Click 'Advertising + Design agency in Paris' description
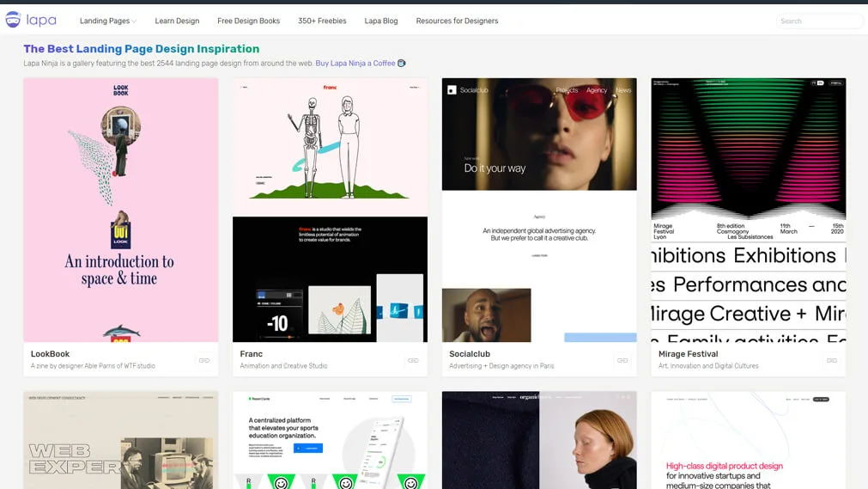Screen dimensions: 868x489 (501, 366)
